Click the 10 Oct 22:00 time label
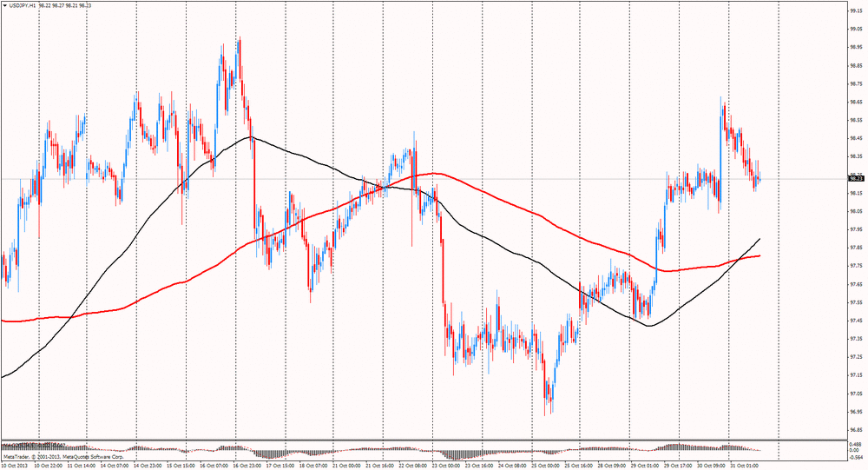868x470 pixels. coord(48,467)
